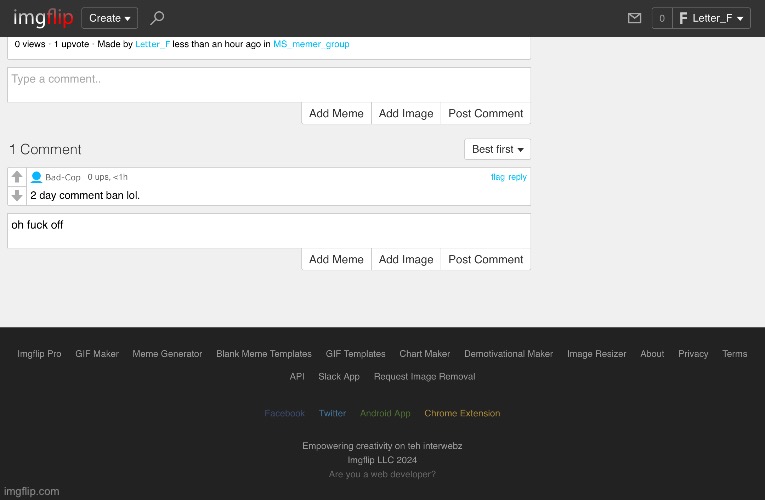Click 'Empowering creativity on teh interwebz' text

point(382,446)
